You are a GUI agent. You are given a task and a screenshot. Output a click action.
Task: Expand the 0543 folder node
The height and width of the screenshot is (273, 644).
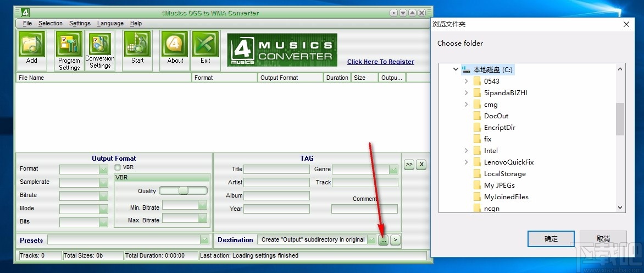466,81
